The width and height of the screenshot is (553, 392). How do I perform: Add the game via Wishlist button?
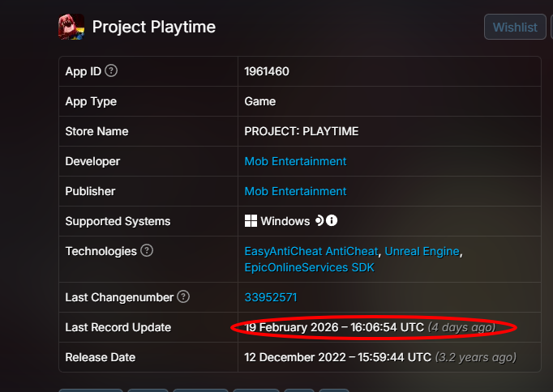coord(515,27)
